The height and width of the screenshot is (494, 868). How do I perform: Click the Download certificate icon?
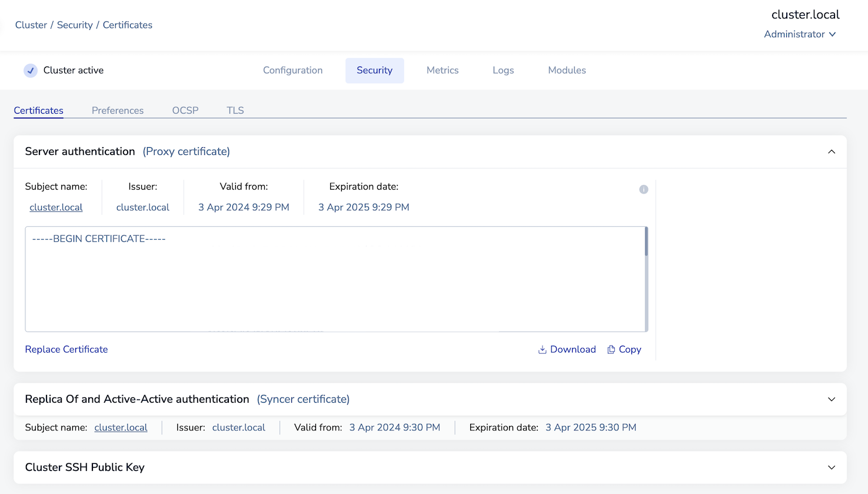click(x=542, y=350)
